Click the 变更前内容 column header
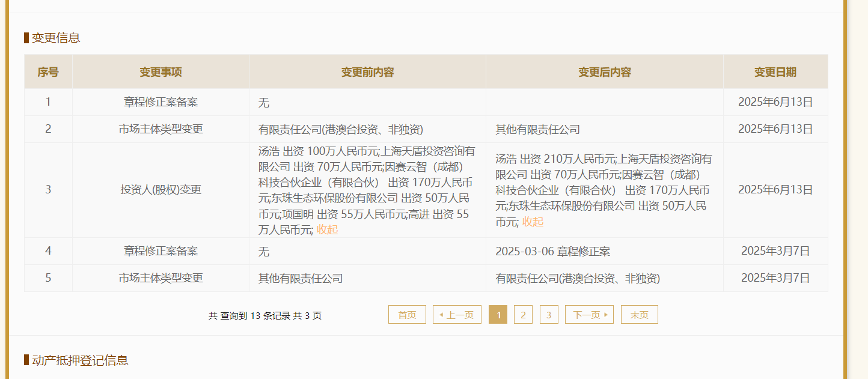 (367, 72)
